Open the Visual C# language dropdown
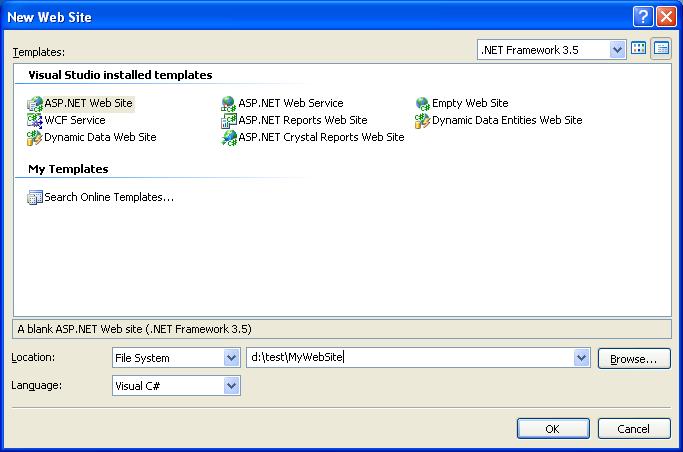 231,386
